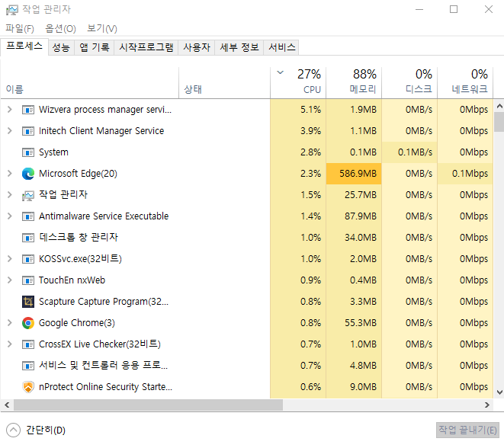Expand the 작업 관리자 process row

point(10,194)
